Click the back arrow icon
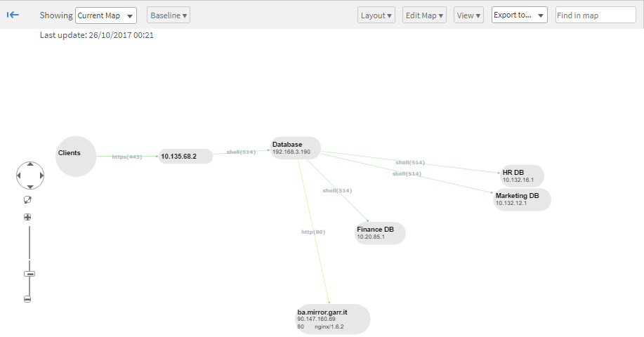Image resolution: width=644 pixels, height=337 pixels. [13, 15]
